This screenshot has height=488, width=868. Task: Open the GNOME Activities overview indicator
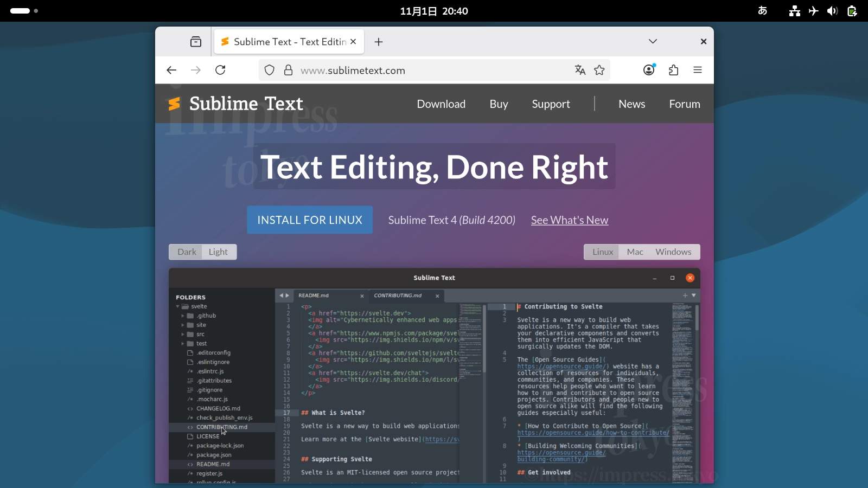(24, 11)
